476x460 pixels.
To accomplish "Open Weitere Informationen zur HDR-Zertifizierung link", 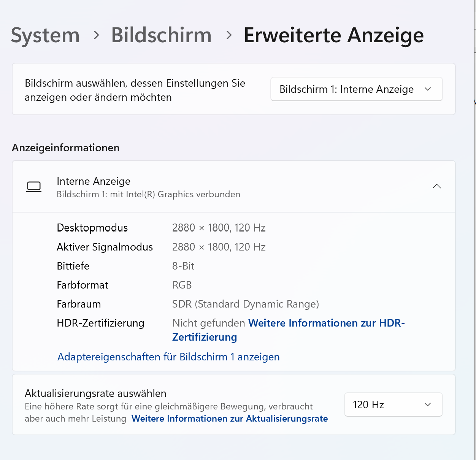I will [x=288, y=330].
